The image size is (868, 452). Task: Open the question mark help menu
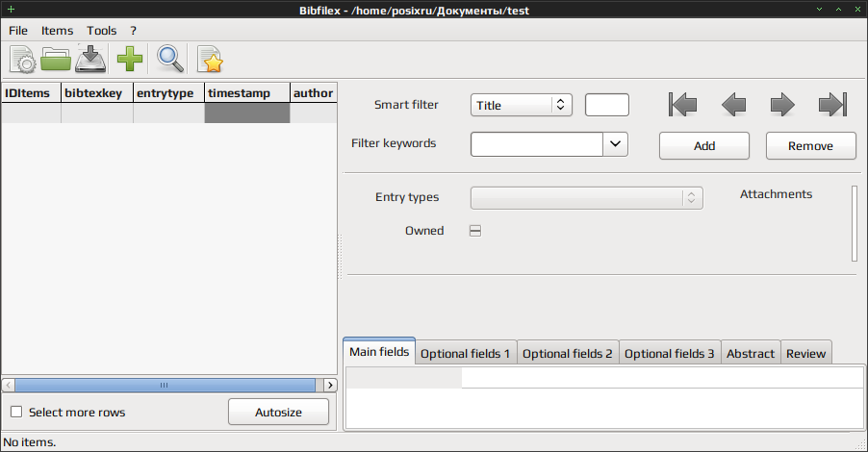pyautogui.click(x=133, y=31)
